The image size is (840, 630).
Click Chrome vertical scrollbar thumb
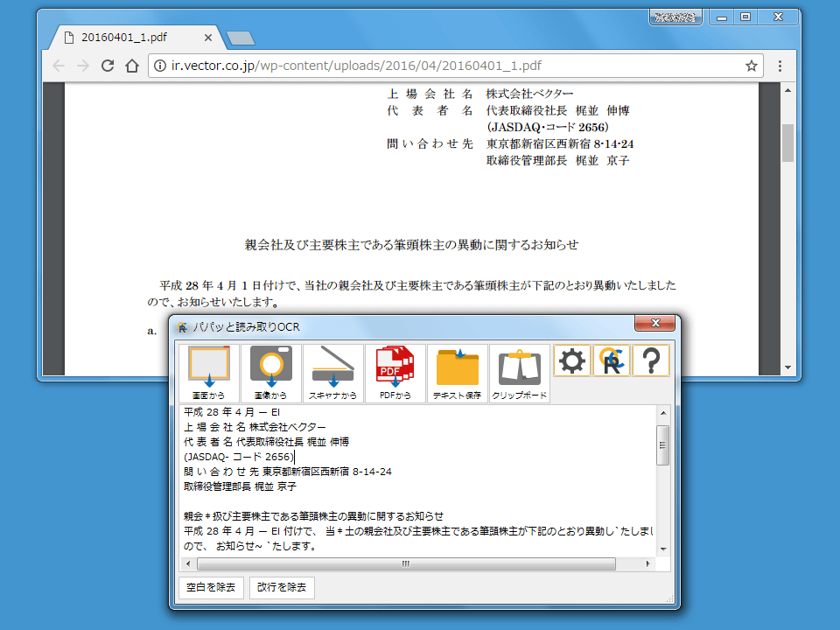click(x=787, y=143)
